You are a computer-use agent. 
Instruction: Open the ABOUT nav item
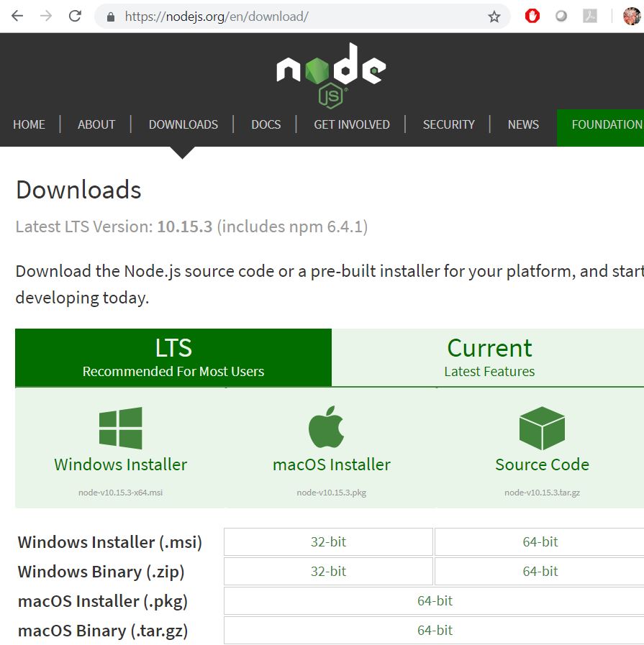96,124
